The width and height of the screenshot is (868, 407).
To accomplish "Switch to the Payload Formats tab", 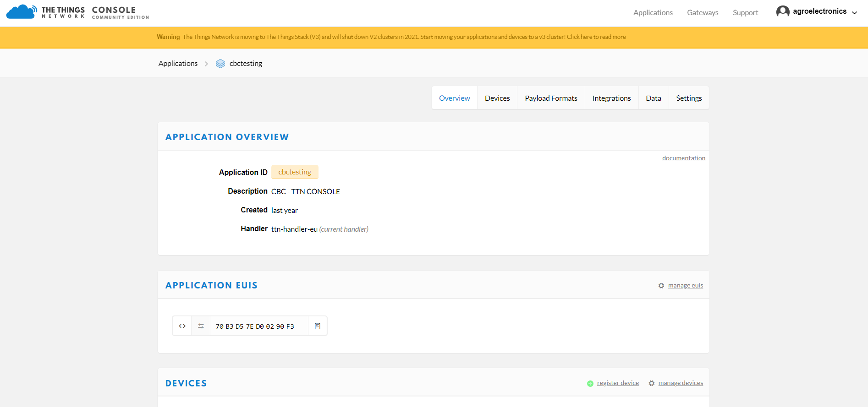I will tap(551, 98).
